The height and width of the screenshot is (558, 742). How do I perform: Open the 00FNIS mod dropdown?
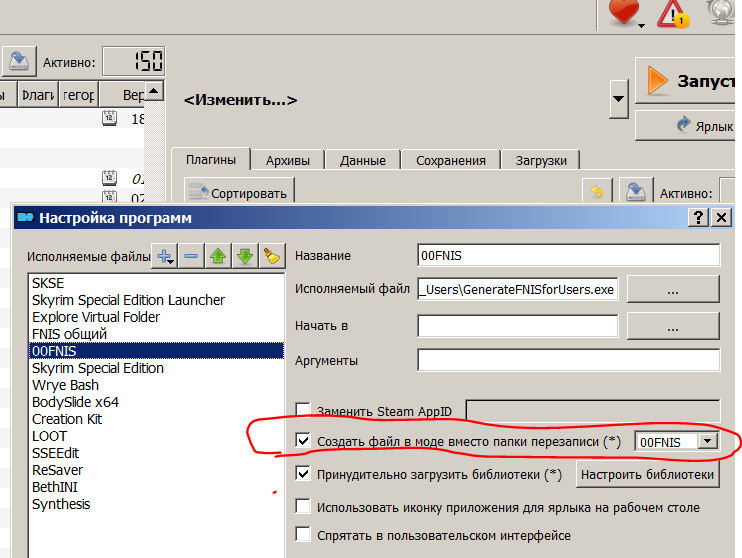tap(708, 441)
